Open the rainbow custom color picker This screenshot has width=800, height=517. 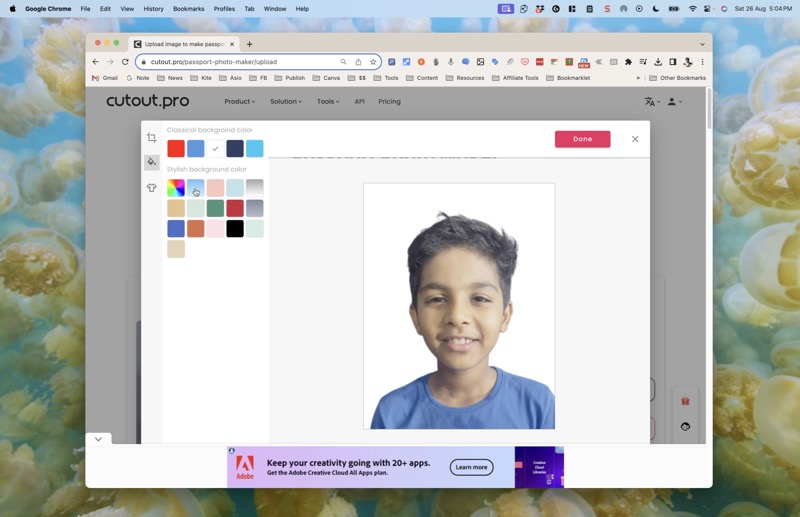tap(176, 188)
